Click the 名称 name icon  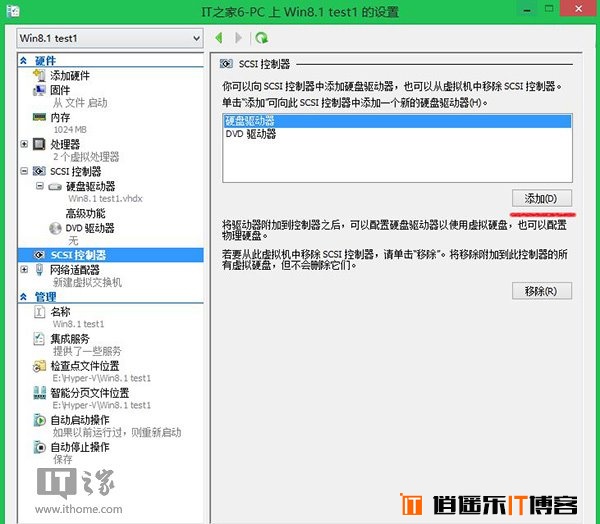39,312
